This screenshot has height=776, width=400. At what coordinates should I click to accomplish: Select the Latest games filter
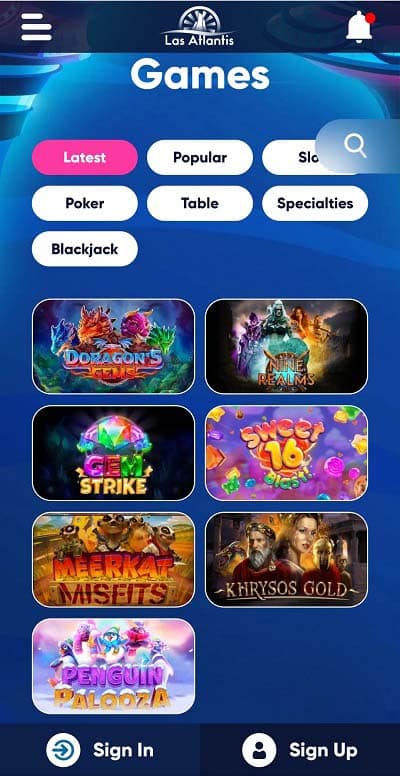click(85, 157)
